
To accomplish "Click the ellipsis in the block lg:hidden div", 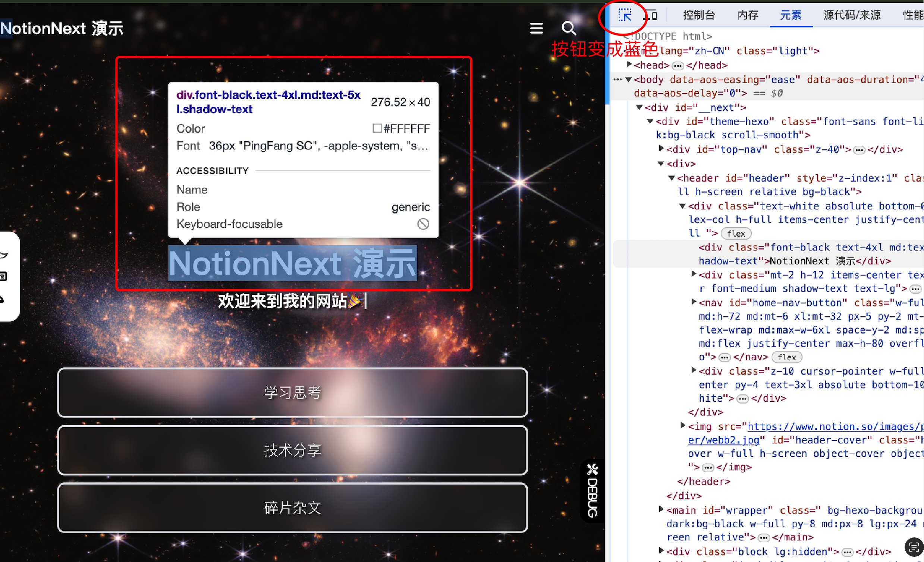I will (848, 552).
